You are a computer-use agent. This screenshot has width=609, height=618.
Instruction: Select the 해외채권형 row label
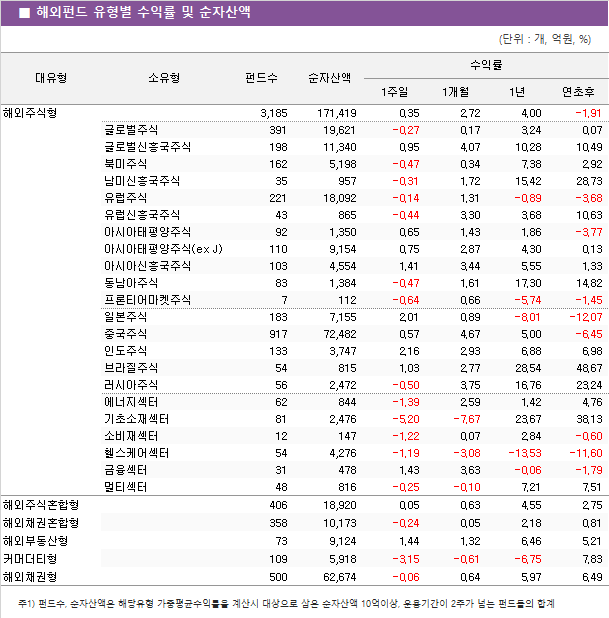pos(30,577)
